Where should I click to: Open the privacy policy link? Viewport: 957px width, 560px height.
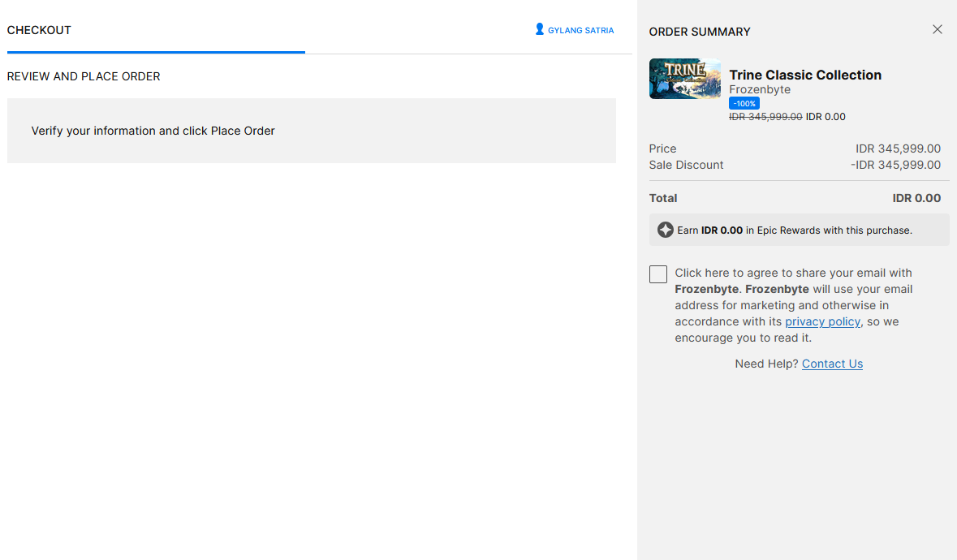(822, 321)
